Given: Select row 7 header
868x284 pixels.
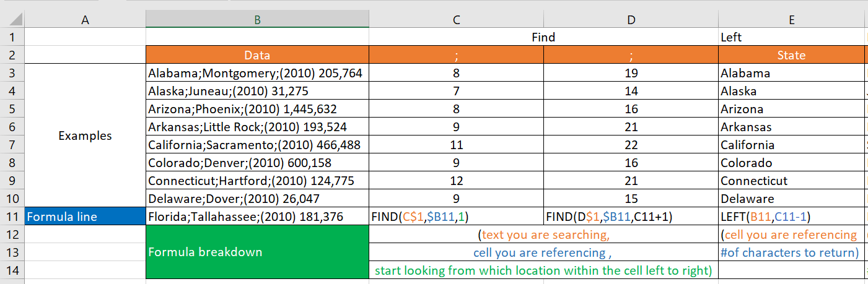Looking at the screenshot, I should (12, 145).
